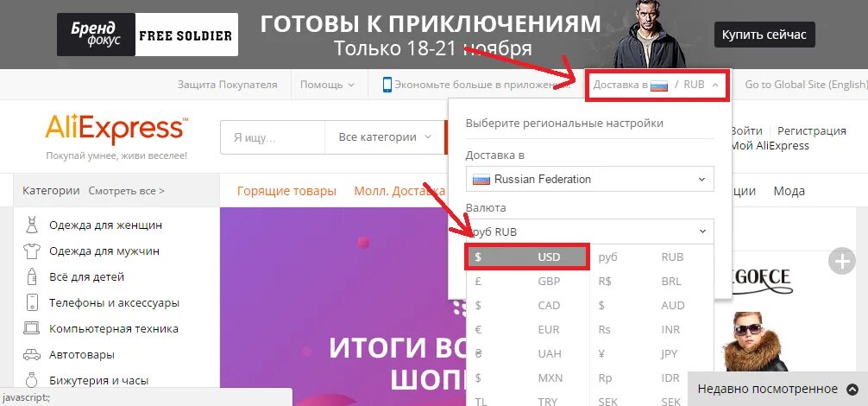Click the Категории heading in sidebar
The width and height of the screenshot is (868, 406).
[x=51, y=191]
